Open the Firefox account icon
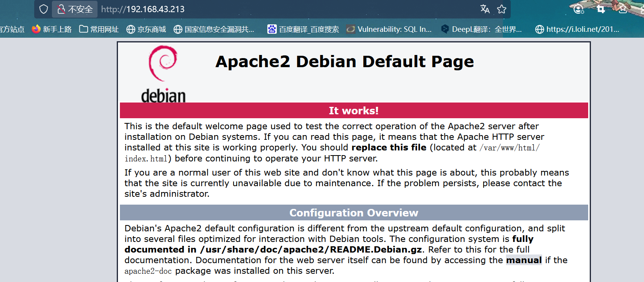644x282 pixels. click(579, 9)
